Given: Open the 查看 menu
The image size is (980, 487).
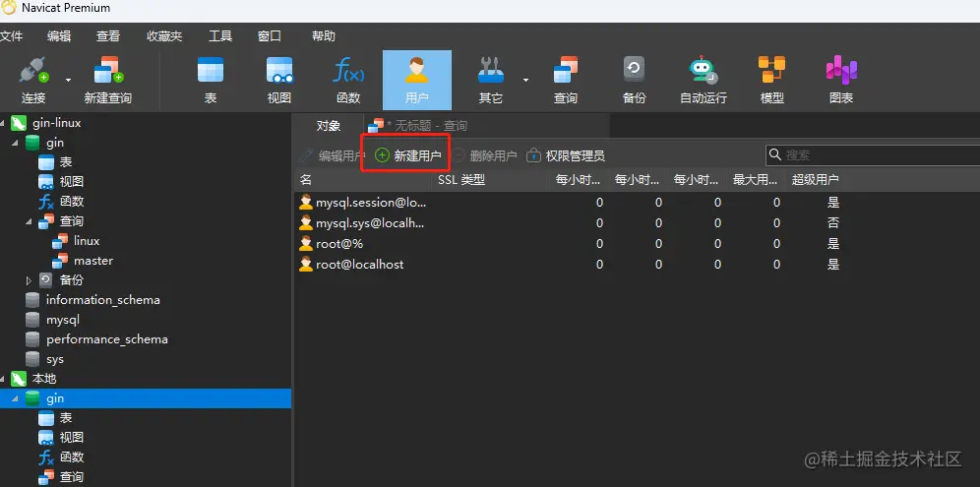Looking at the screenshot, I should tap(108, 36).
